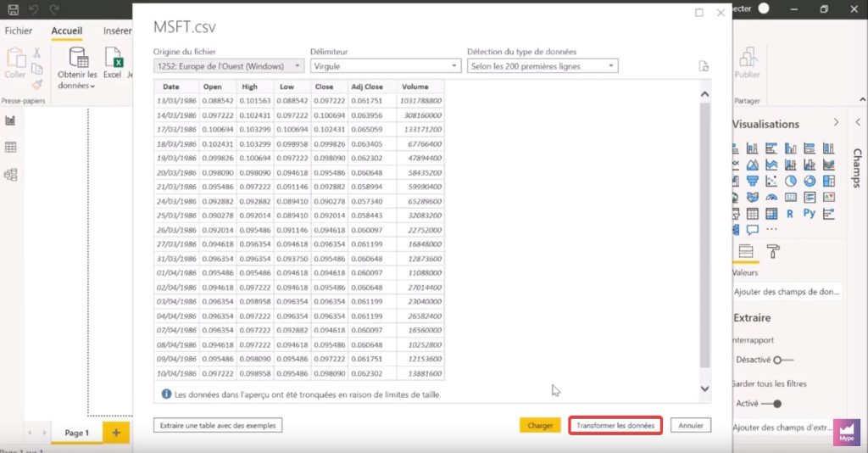Select the Python visual
This screenshot has height=453, width=868.
pos(810,213)
